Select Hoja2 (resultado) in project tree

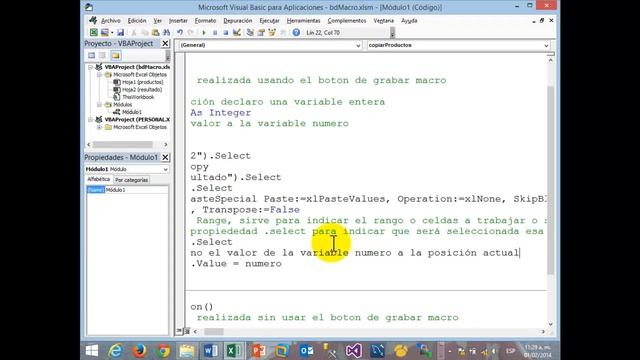pos(138,89)
